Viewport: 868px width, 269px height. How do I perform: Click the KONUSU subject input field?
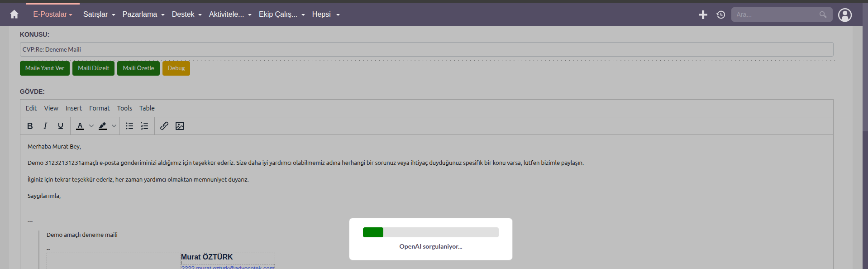[x=426, y=49]
